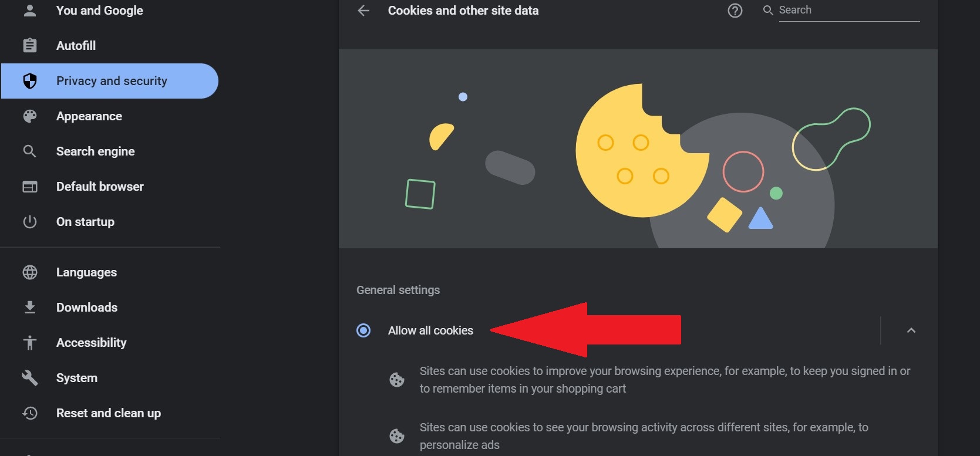Click the Languages globe icon
Viewport: 980px width, 456px height.
pyautogui.click(x=30, y=272)
